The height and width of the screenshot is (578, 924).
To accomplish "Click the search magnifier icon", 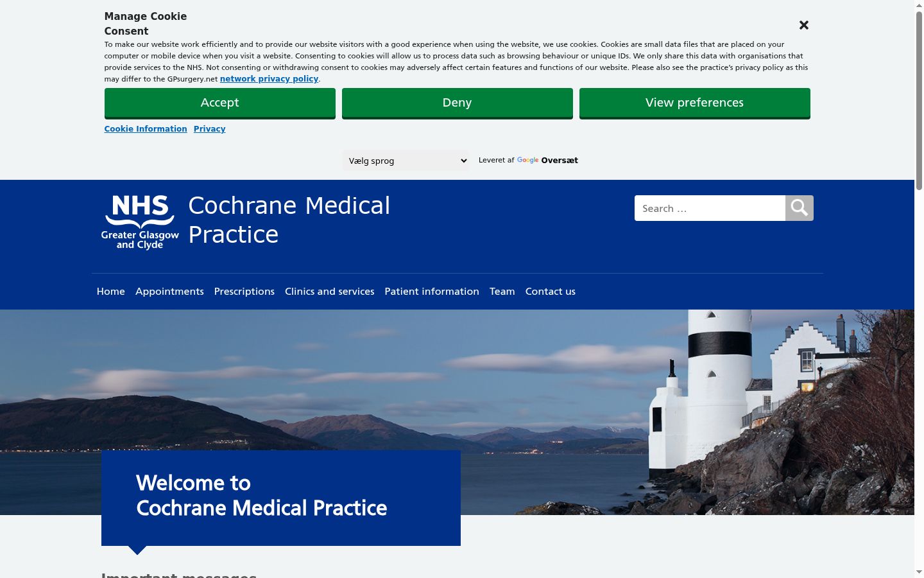I will 800,208.
